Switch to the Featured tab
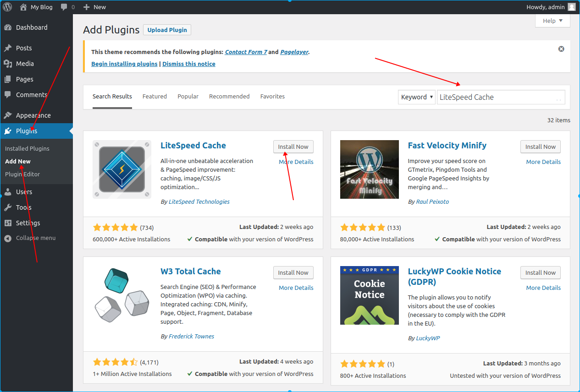Image resolution: width=580 pixels, height=392 pixels. point(155,97)
